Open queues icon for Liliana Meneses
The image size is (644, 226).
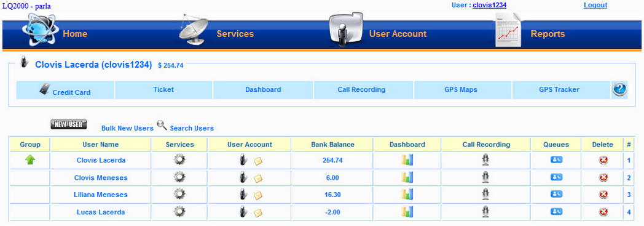click(x=557, y=194)
